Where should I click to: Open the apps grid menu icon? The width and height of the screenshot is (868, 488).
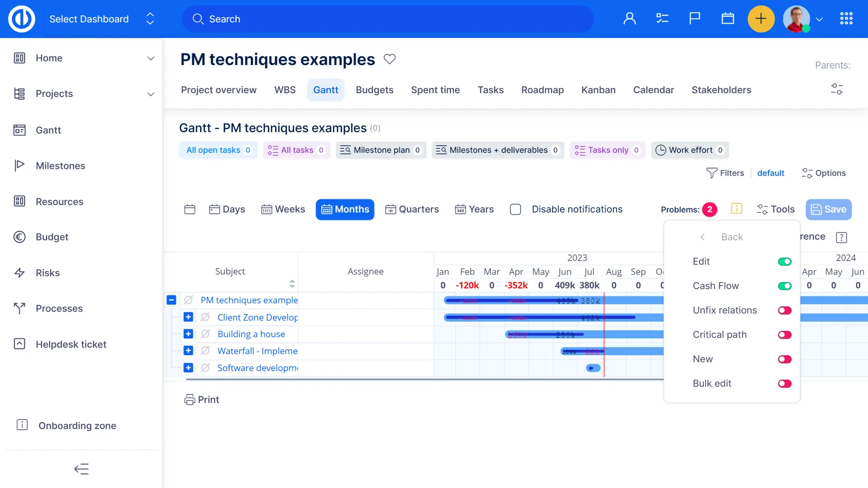pyautogui.click(x=846, y=19)
